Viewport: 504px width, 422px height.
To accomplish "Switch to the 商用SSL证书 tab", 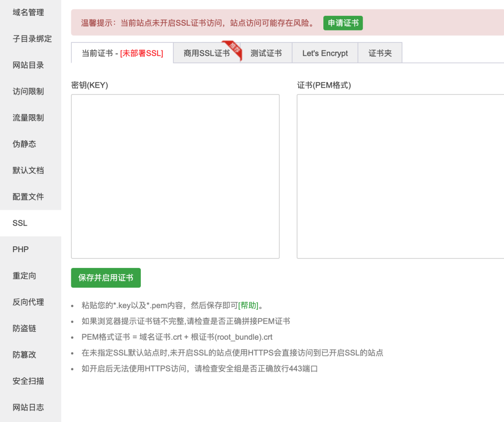I will click(x=207, y=52).
